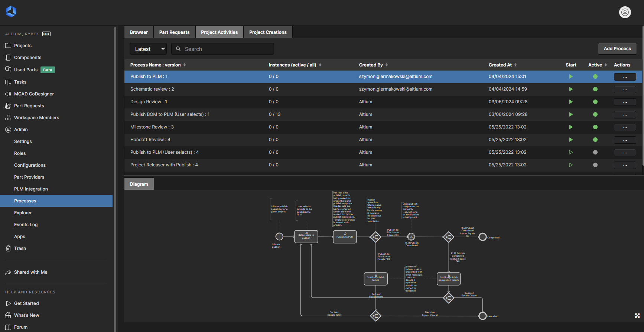
Task: Start the Milestone Review : 3 process
Action: (x=571, y=127)
